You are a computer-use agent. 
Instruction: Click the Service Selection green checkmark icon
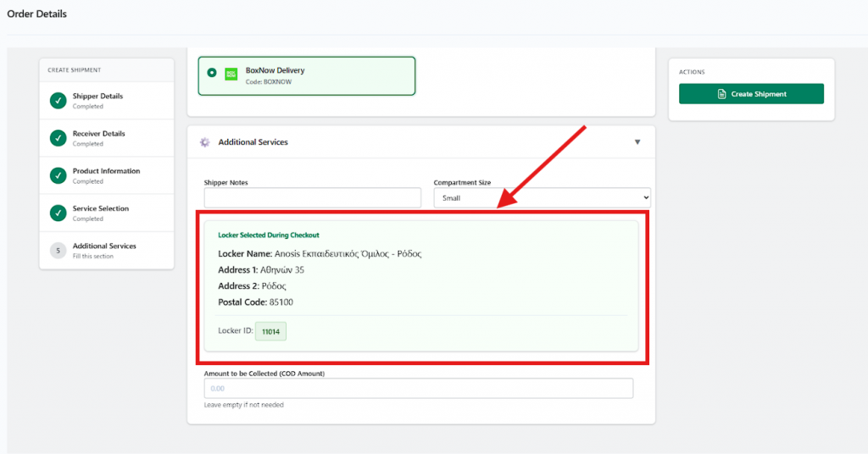pos(58,213)
